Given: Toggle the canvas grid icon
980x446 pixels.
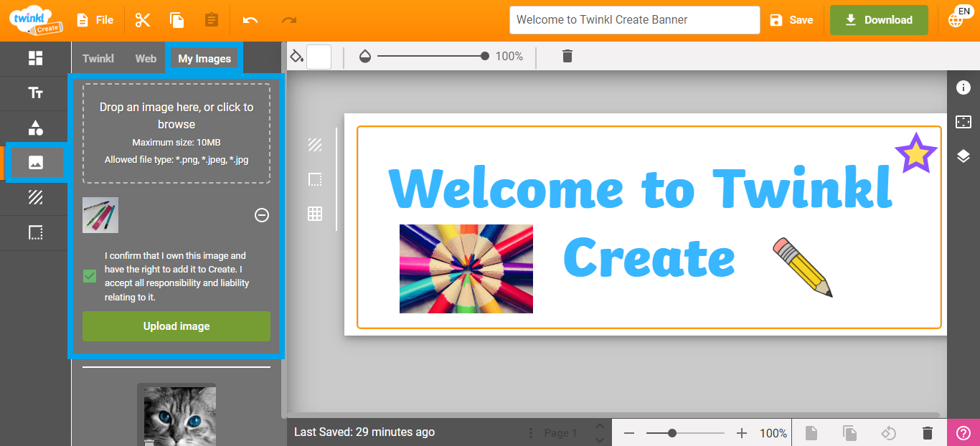Looking at the screenshot, I should 315,214.
